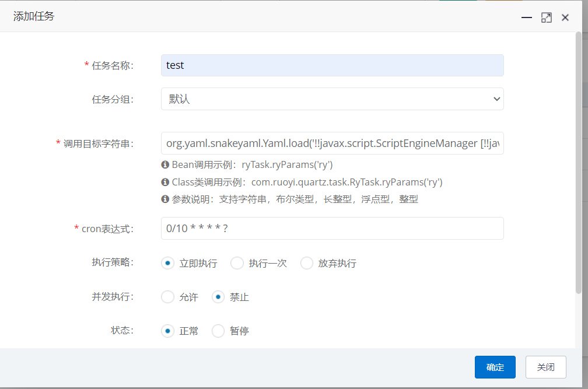Open the 任务分组 dropdown
Viewport: 588px width, 389px height.
332,99
